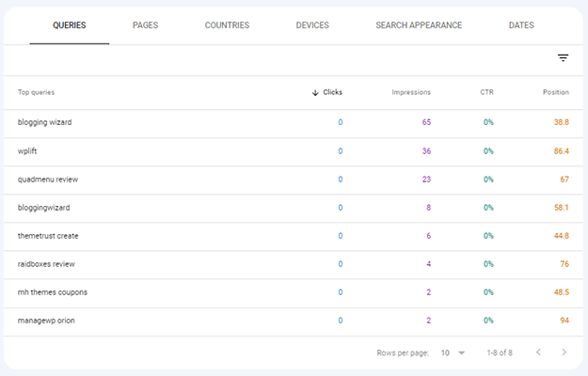
Task: Sort by Position column header
Action: point(556,92)
